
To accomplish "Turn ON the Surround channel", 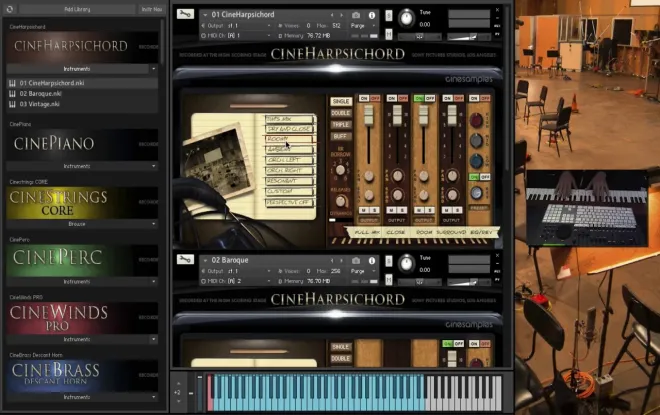I will tap(447, 98).
